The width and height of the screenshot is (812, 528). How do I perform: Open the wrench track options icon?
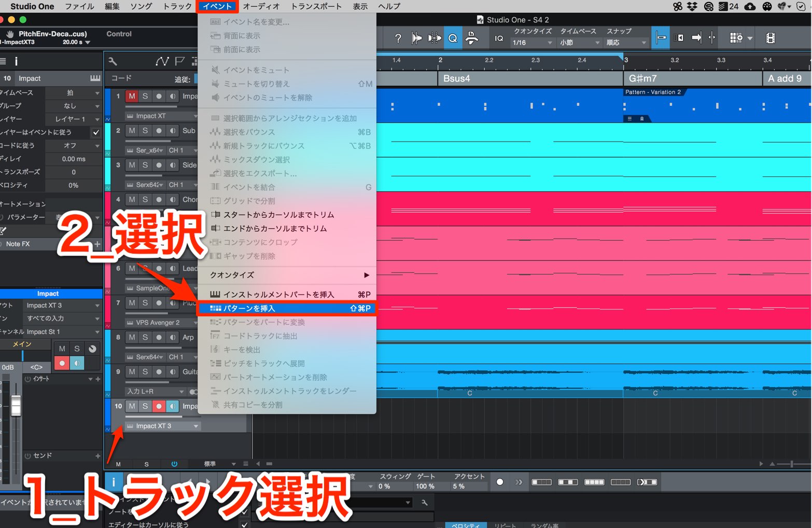[x=113, y=62]
